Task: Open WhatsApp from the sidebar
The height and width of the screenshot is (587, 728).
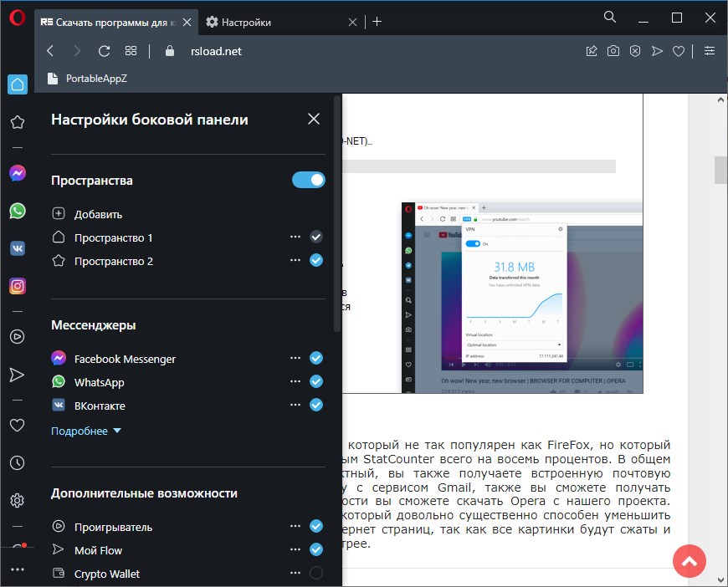Action: coord(18,211)
